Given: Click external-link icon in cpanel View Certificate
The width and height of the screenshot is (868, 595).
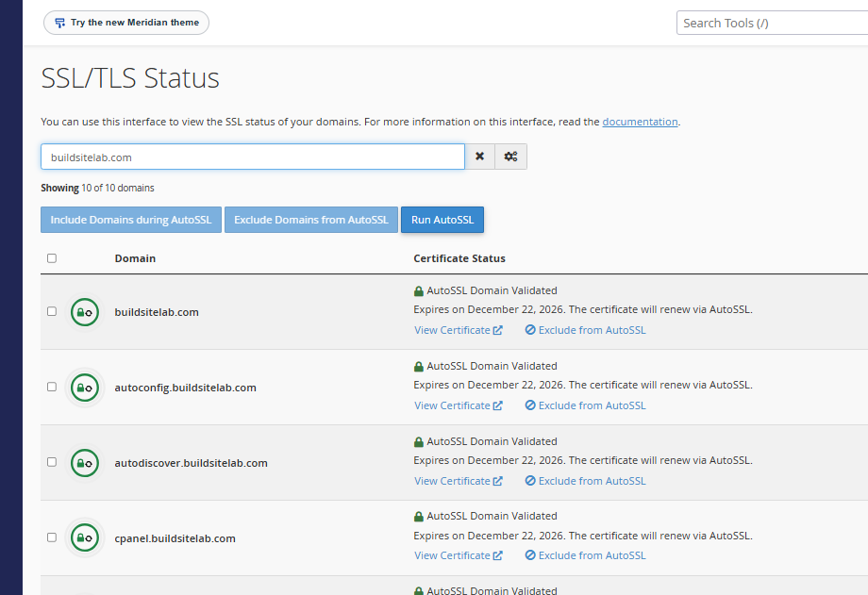Looking at the screenshot, I should click(x=497, y=555).
